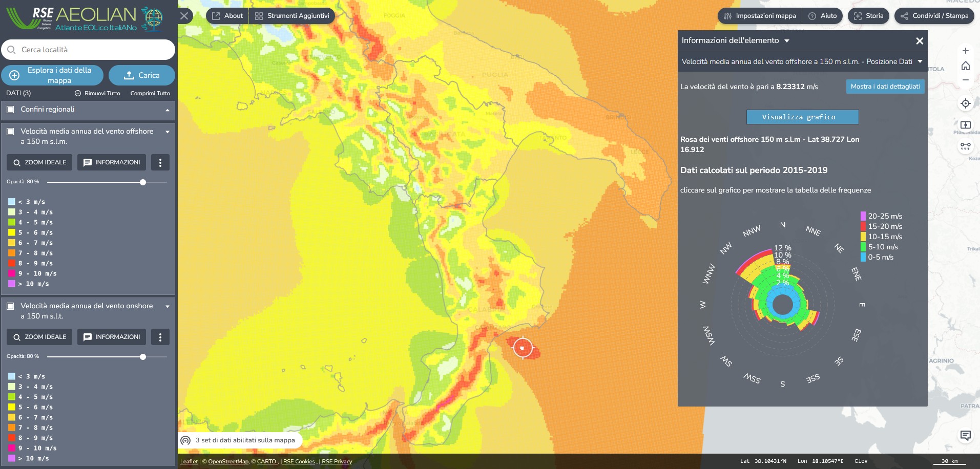Close the side panel with X icon

(x=184, y=16)
